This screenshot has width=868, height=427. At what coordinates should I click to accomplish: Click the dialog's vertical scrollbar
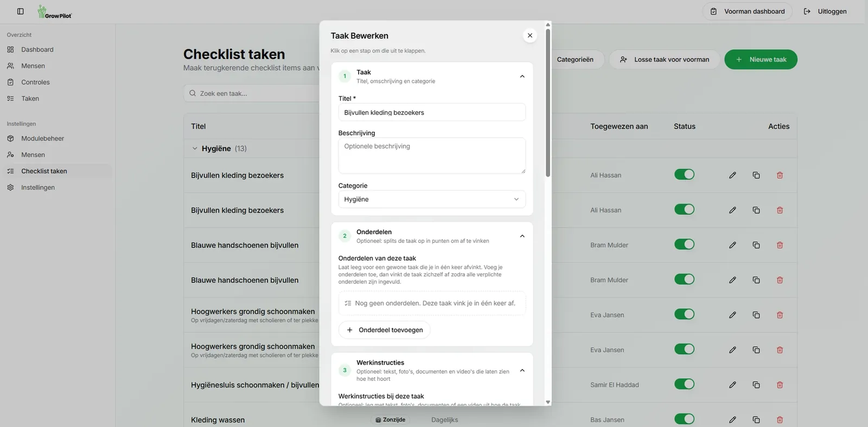point(548,103)
